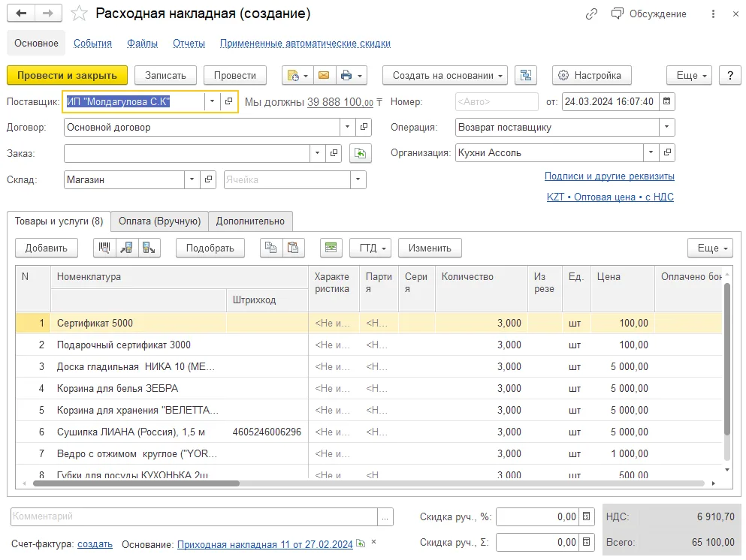Click the Комментарий input field
Viewport: 746px width, 560px height.
pos(194,516)
